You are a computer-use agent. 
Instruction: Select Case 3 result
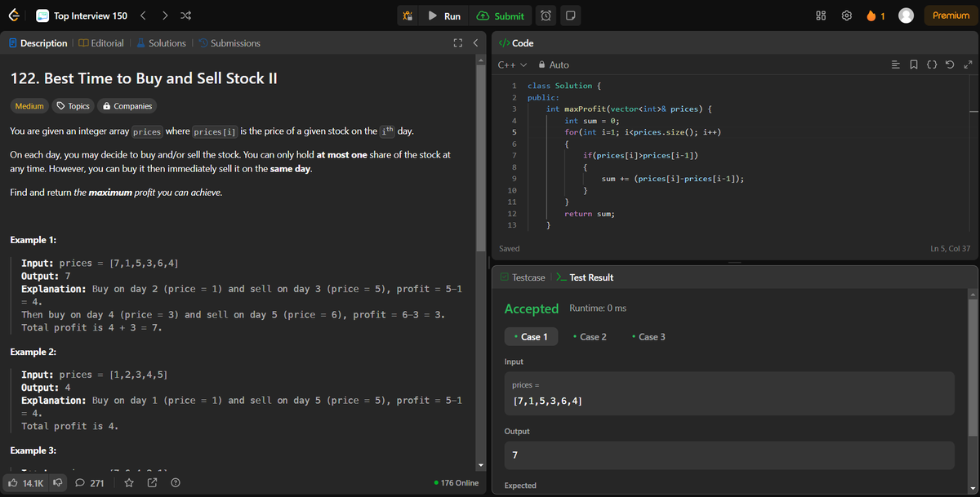(648, 336)
